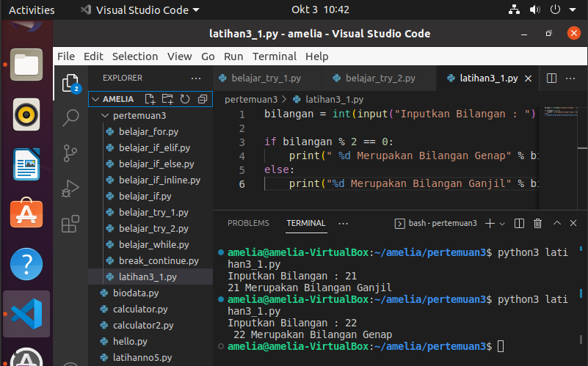Open the Visual Studio Code app menu
Image resolution: width=588 pixels, height=366 pixels.
(140, 10)
